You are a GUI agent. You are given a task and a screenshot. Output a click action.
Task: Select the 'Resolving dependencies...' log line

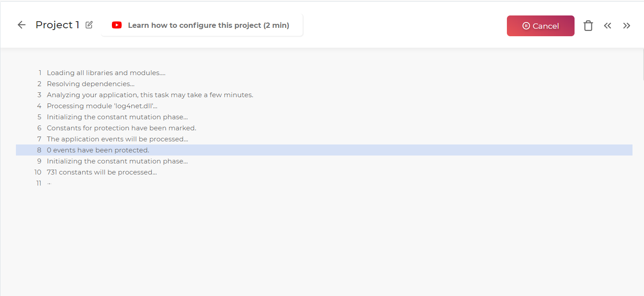[91, 84]
